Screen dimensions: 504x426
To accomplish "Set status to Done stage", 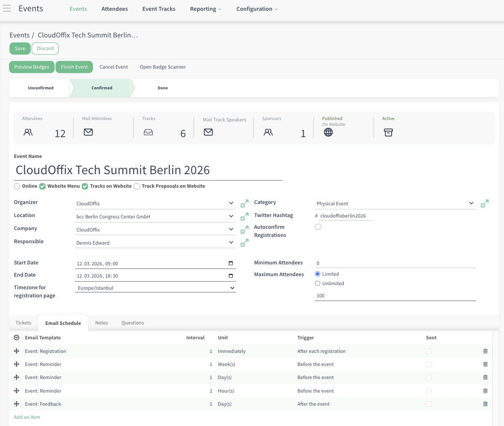I will tap(162, 88).
